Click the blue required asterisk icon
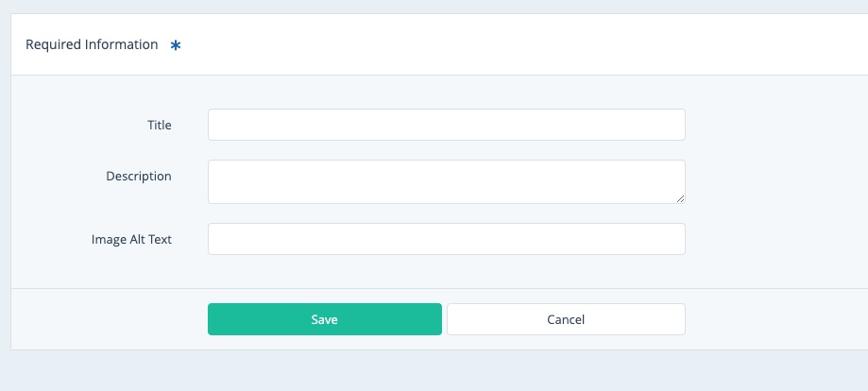 175,45
